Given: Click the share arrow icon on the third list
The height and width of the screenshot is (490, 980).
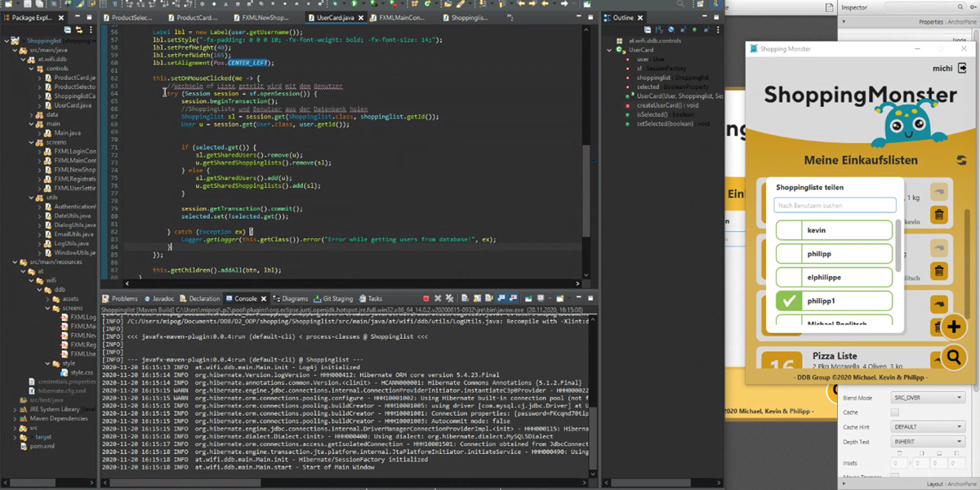Looking at the screenshot, I should 938,304.
